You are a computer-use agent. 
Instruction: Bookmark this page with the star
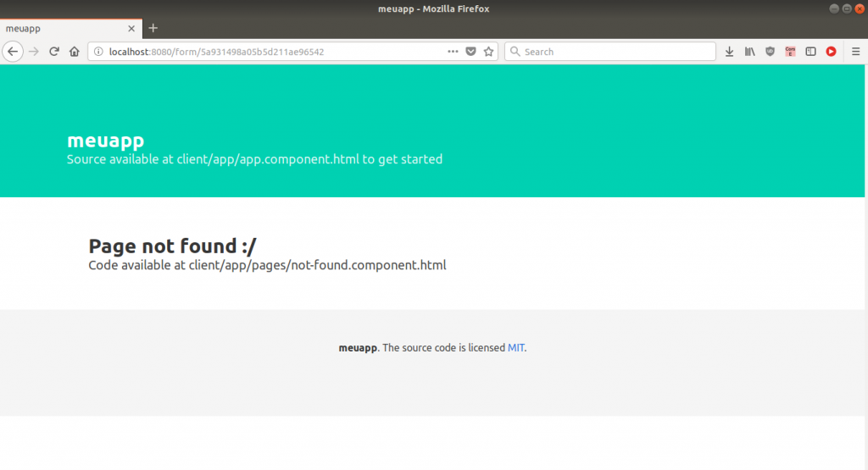tap(488, 52)
